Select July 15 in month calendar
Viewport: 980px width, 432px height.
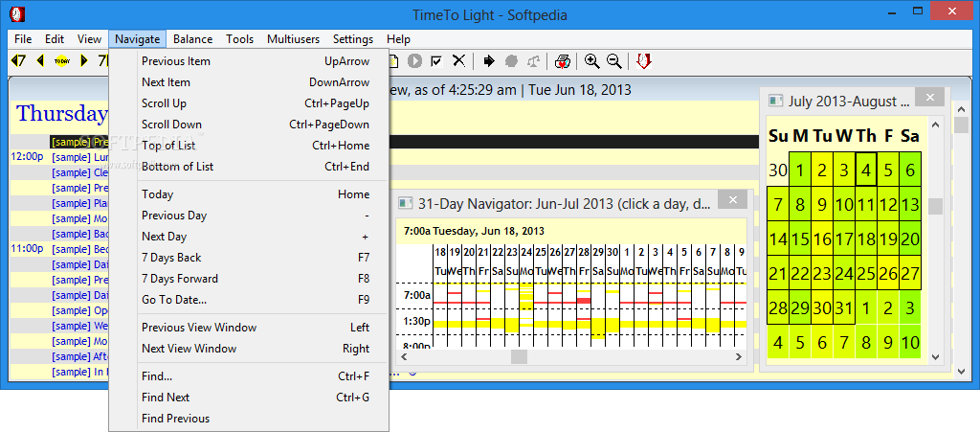[x=800, y=239]
